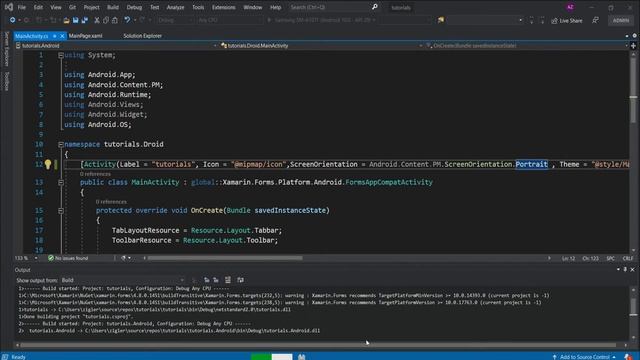Click 0 references above MainActivity class
The width and height of the screenshot is (640, 360).
click(x=95, y=174)
